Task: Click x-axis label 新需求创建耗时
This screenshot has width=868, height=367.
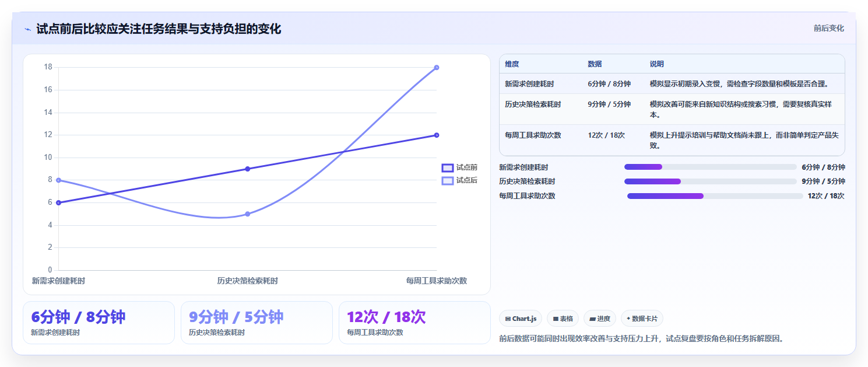Action: 58,281
